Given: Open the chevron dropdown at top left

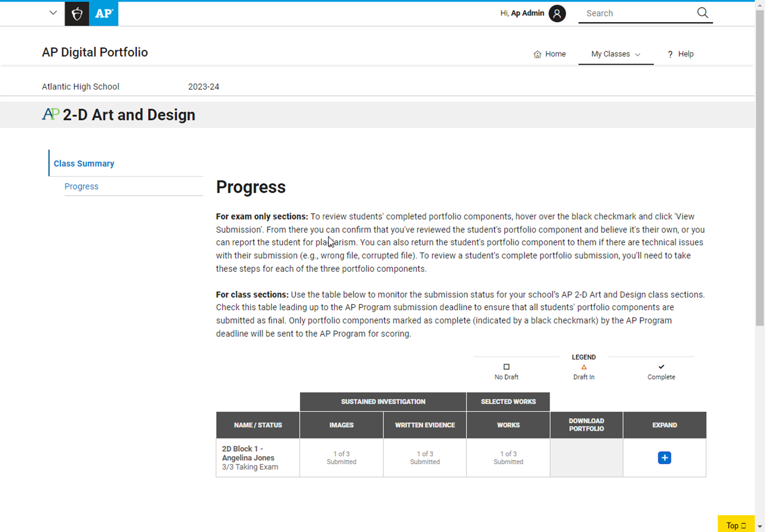Looking at the screenshot, I should 53,13.
